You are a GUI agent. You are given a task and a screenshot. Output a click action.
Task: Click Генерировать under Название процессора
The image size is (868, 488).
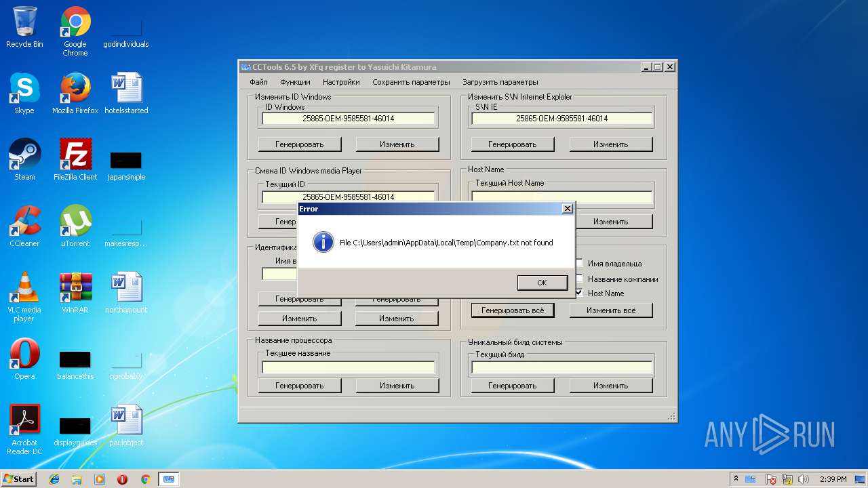(300, 386)
